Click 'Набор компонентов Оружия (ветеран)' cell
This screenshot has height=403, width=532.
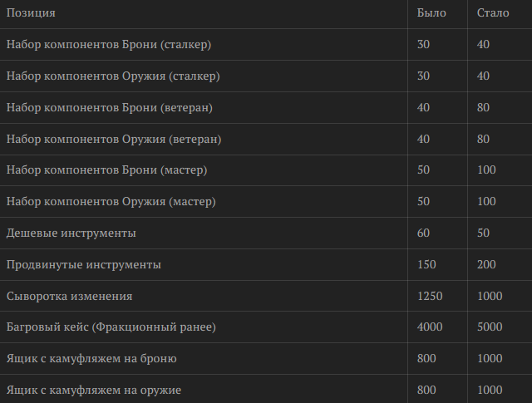coord(114,139)
